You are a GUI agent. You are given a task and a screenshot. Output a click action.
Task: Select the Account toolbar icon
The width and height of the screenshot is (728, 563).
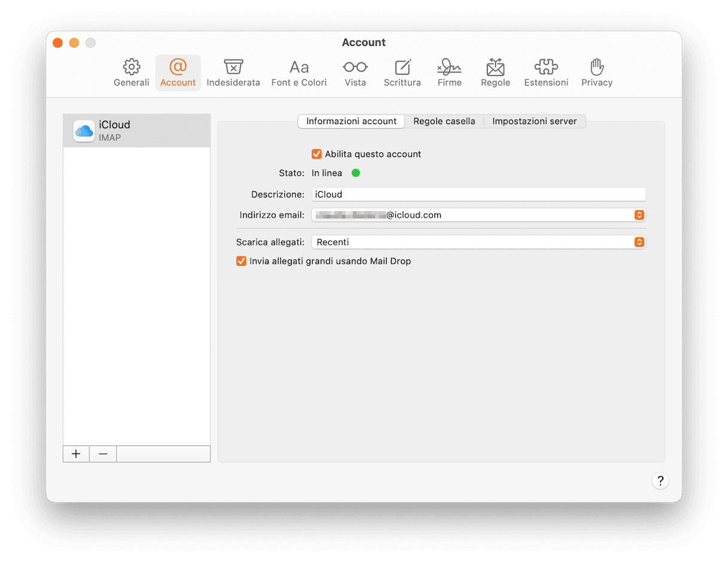point(178,73)
